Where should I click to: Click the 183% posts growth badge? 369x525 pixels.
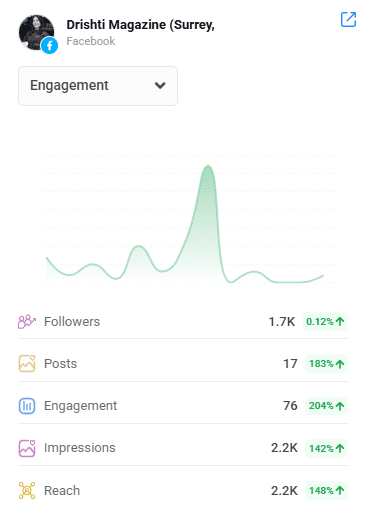(326, 364)
